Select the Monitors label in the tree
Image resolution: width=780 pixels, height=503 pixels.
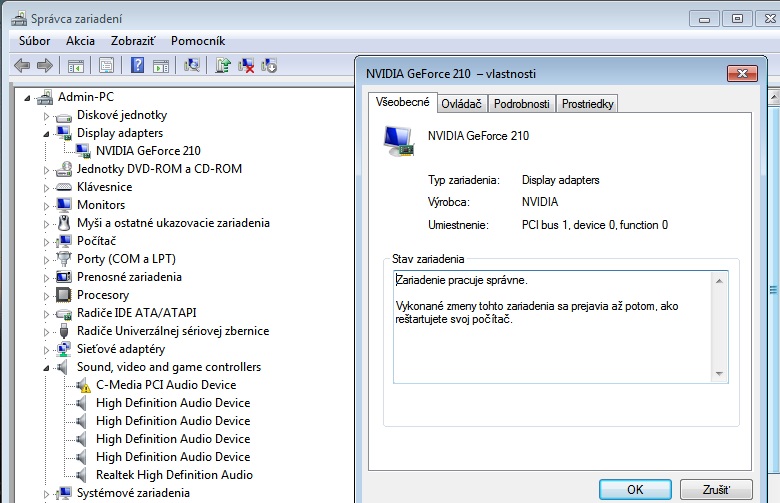pyautogui.click(x=101, y=205)
